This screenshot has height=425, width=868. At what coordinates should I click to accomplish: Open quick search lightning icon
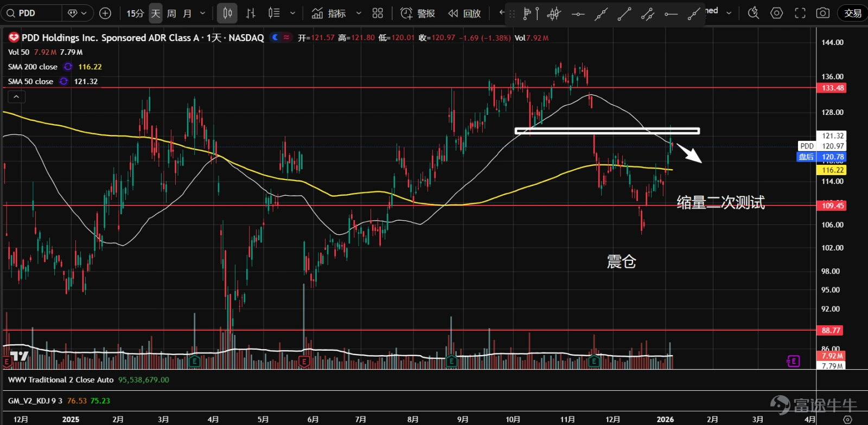click(754, 13)
